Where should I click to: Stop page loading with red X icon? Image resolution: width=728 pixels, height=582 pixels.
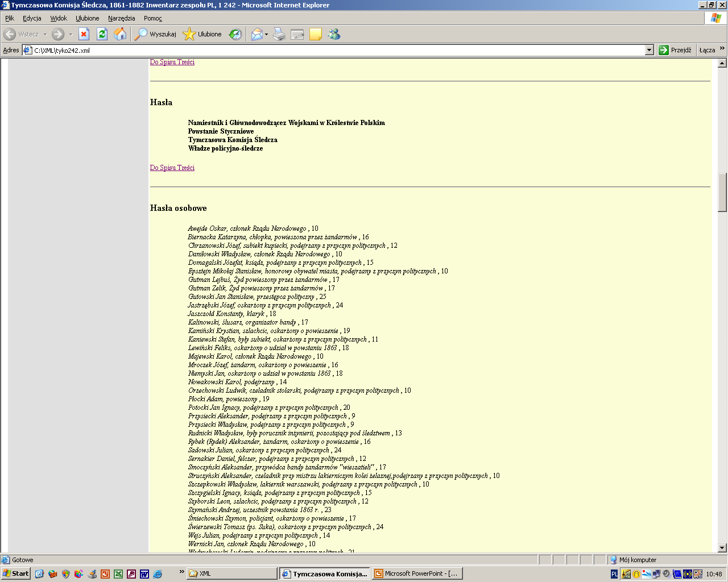click(x=84, y=34)
